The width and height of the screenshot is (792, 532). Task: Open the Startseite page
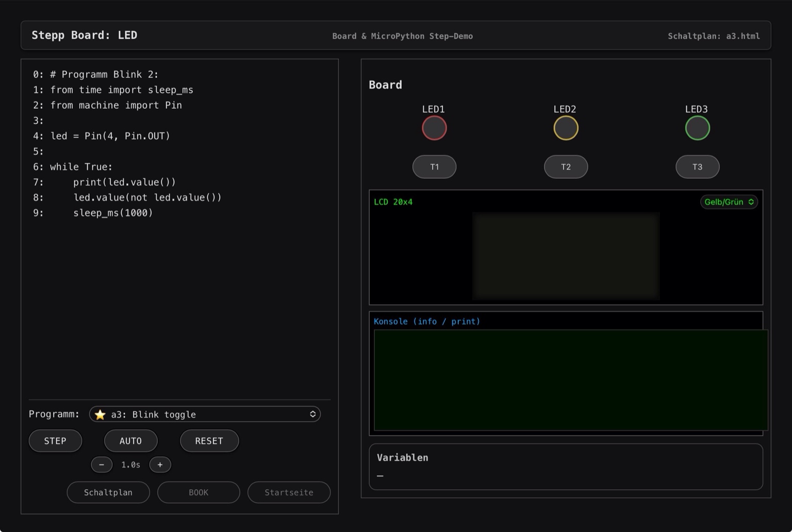289,492
